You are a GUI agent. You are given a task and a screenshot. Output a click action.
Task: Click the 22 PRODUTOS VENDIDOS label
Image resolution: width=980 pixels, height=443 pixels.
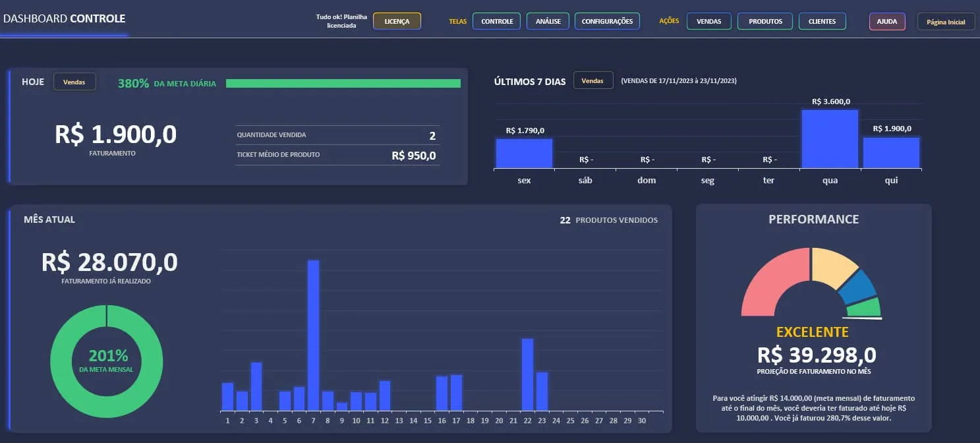pyautogui.click(x=608, y=220)
